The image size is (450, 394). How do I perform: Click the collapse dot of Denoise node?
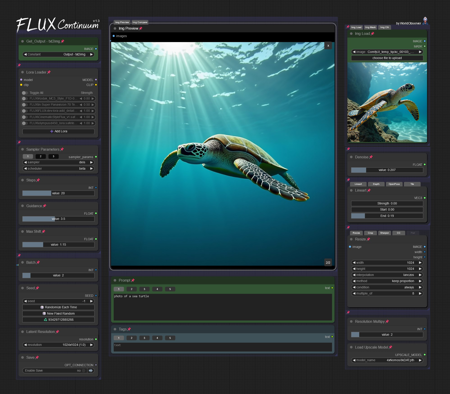[x=351, y=157]
